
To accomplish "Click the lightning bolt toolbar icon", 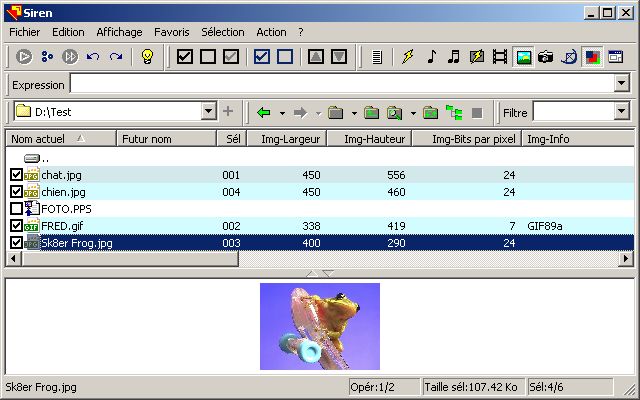I will point(407,57).
